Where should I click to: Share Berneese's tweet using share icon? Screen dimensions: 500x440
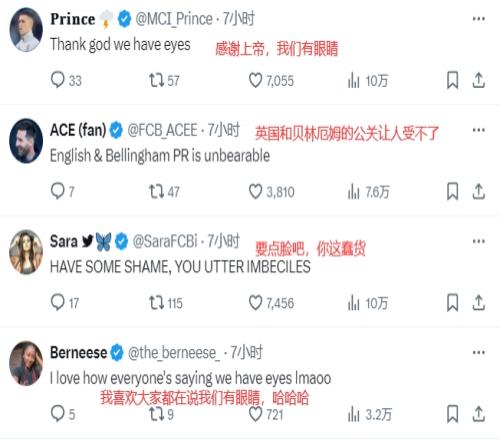coord(478,414)
